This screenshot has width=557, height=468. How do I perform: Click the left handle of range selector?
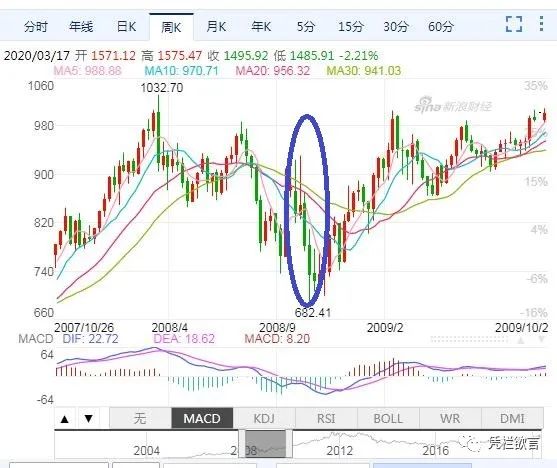[x=242, y=444]
